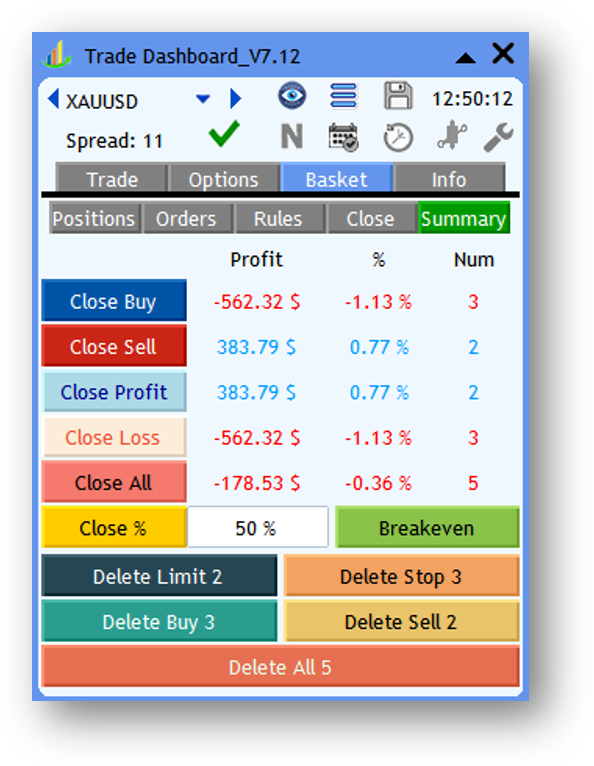Go to next symbol with right arrow

point(235,99)
